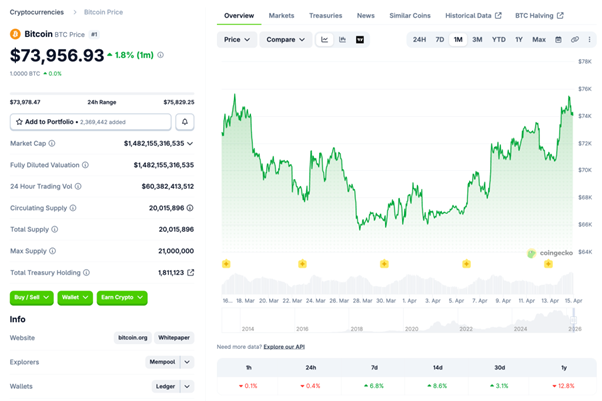Select the line chart view icon
The width and height of the screenshot is (602, 401).
click(325, 40)
